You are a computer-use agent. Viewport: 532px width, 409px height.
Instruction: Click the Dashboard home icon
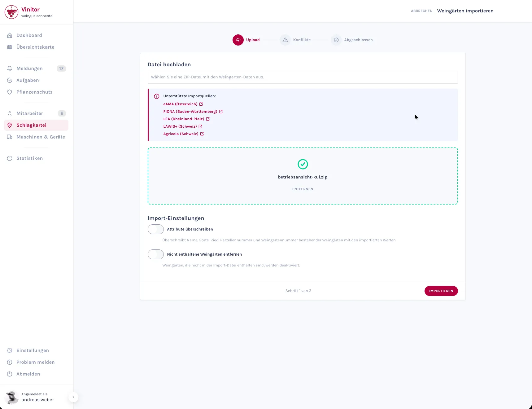coord(10,35)
